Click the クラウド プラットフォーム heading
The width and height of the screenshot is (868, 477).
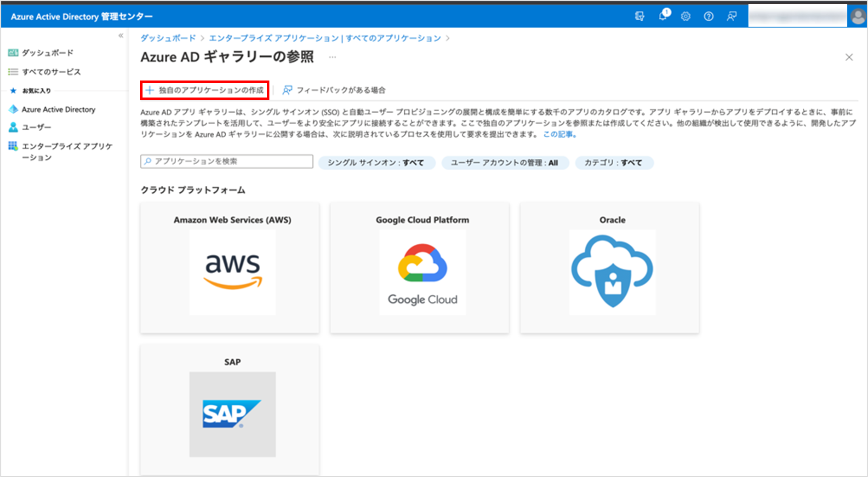[193, 190]
